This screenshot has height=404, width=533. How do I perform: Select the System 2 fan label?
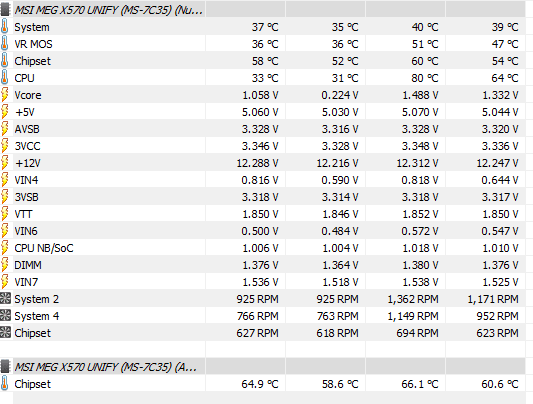click(36, 299)
